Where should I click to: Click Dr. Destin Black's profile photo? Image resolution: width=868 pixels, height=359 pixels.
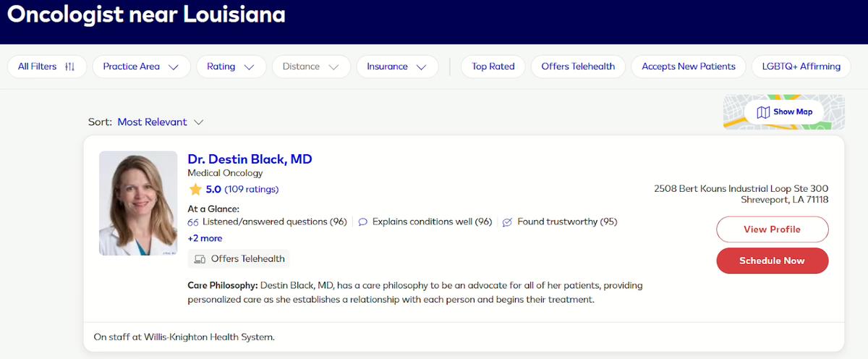[x=138, y=203]
